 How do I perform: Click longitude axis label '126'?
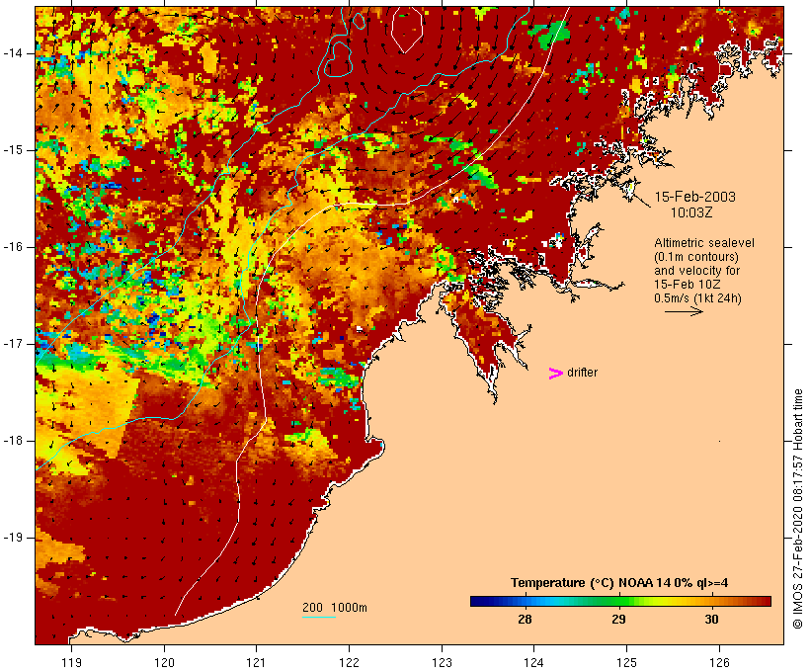point(719,662)
